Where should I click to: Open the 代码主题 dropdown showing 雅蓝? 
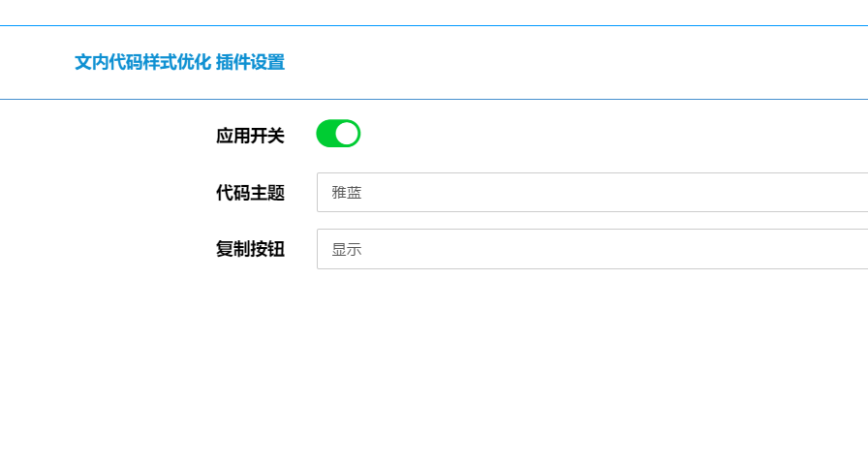point(592,192)
